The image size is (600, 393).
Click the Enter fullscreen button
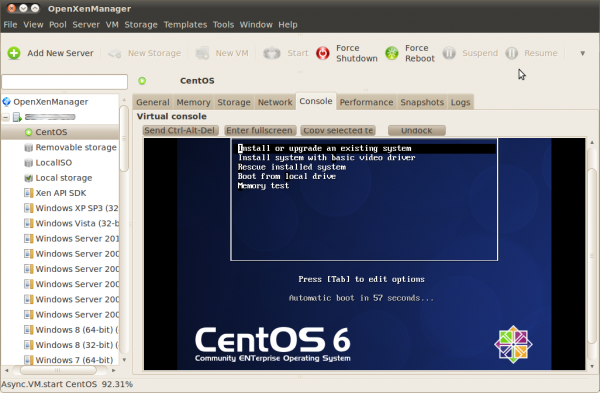pyautogui.click(x=259, y=130)
